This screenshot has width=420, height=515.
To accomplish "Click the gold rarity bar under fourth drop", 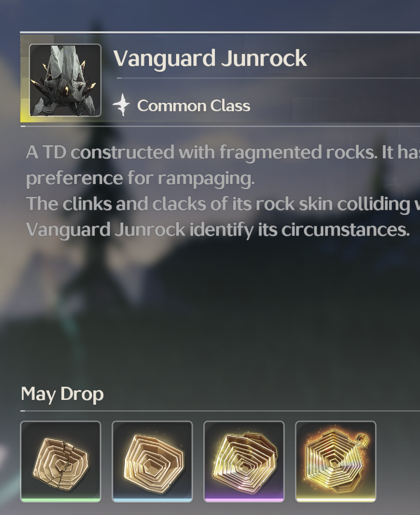I will (335, 500).
